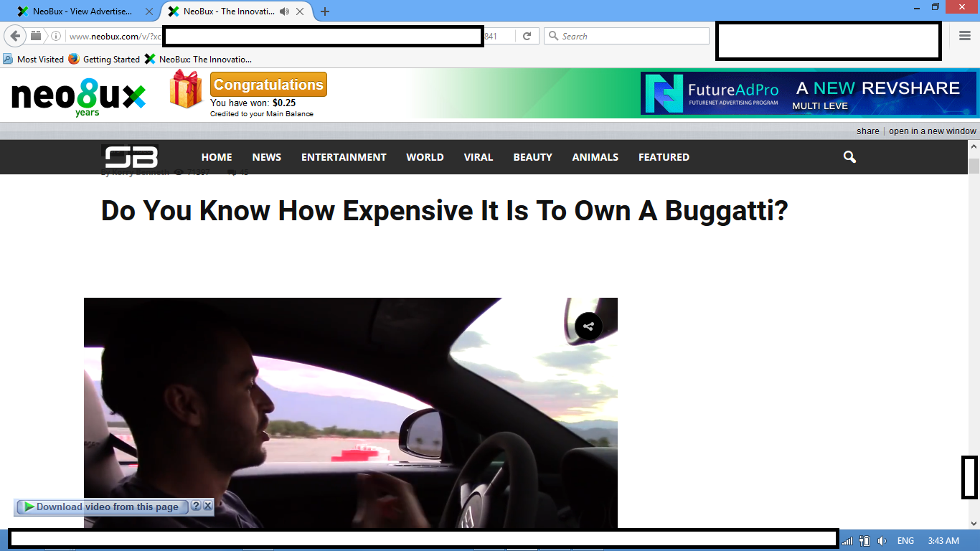Minimize the Firefox window
Viewport: 980px width, 551px height.
917,7
